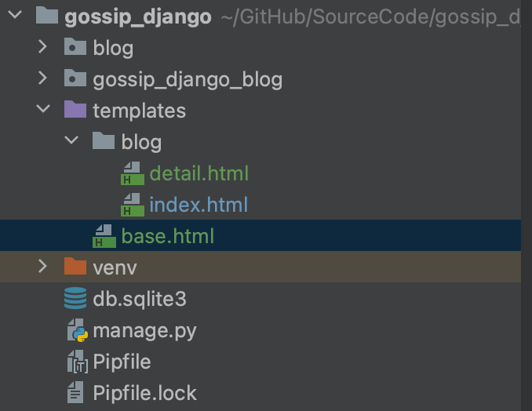Click the db.sqlite3 database icon
Screen dimensions: 532x411
(75, 298)
